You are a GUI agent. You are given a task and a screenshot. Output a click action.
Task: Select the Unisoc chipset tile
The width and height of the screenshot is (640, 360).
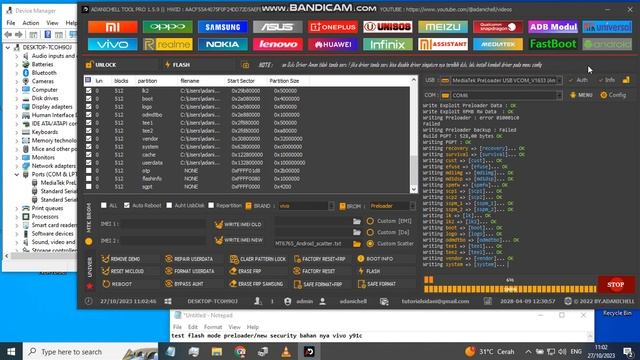click(388, 27)
